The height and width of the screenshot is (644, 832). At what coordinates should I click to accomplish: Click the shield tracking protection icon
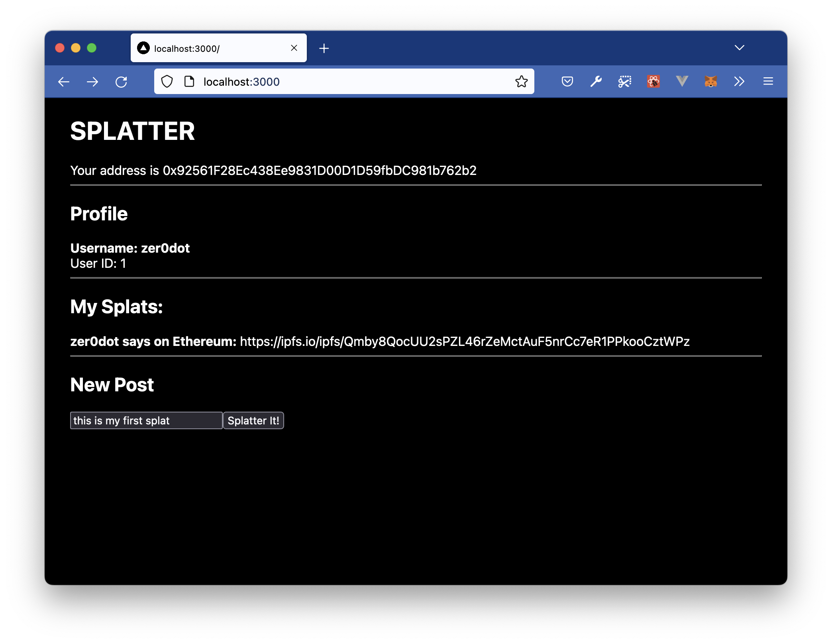(x=167, y=81)
